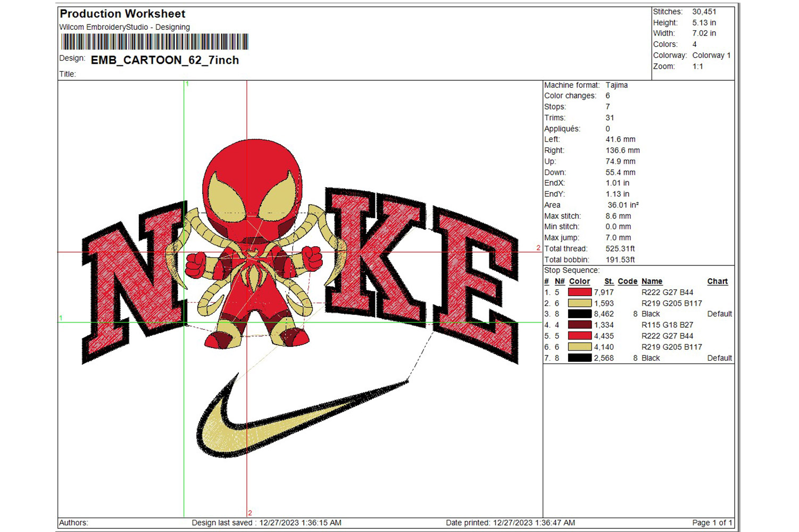Click the Code column header

point(627,281)
